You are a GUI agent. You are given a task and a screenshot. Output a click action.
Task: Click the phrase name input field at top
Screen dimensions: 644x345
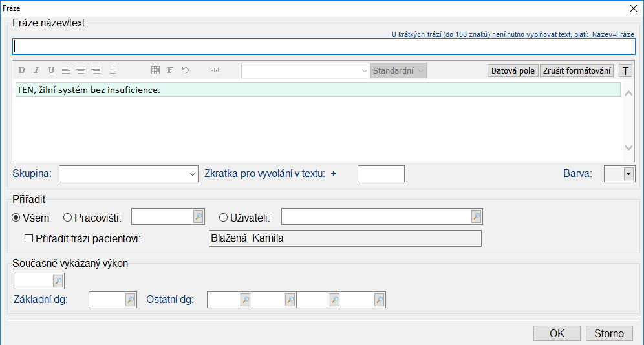(x=323, y=47)
